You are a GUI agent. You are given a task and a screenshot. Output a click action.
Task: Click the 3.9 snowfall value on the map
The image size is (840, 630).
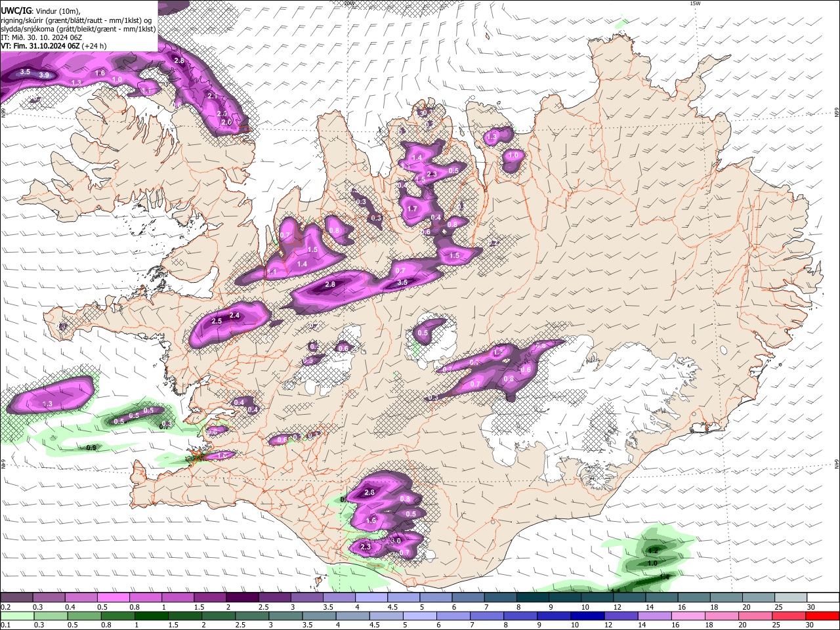(x=44, y=75)
